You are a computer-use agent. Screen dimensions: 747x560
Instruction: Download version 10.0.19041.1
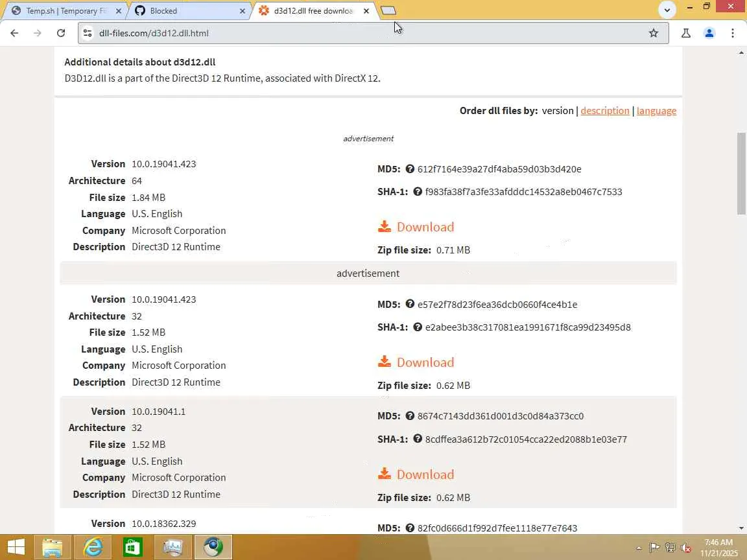coord(425,474)
